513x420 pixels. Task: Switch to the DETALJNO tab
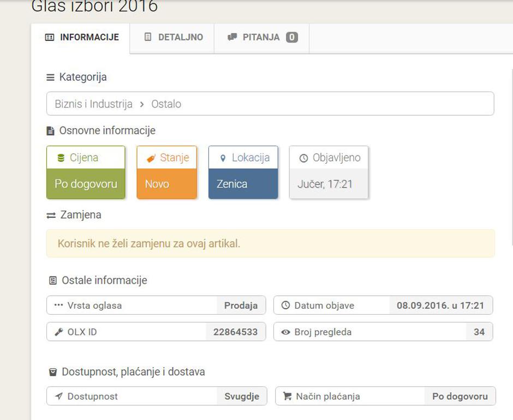pos(173,38)
